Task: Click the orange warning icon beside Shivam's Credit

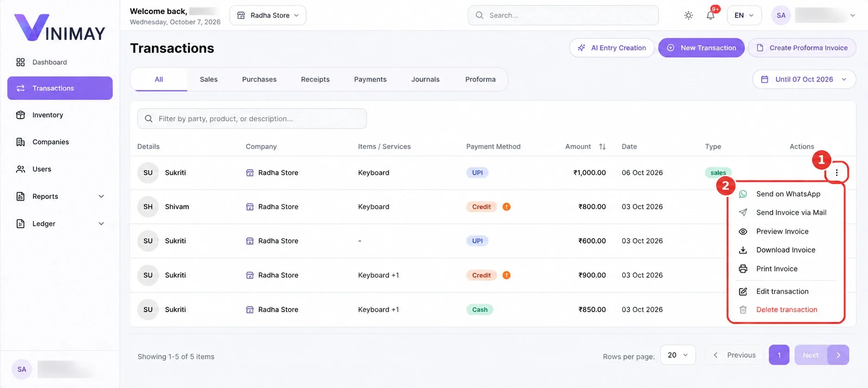Action: (506, 207)
